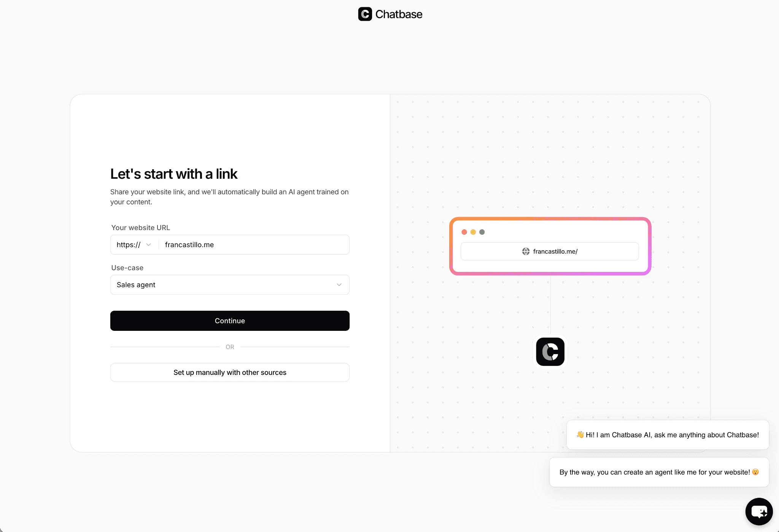Open the https:// protocol dropdown
This screenshot has width=779, height=532.
(134, 245)
